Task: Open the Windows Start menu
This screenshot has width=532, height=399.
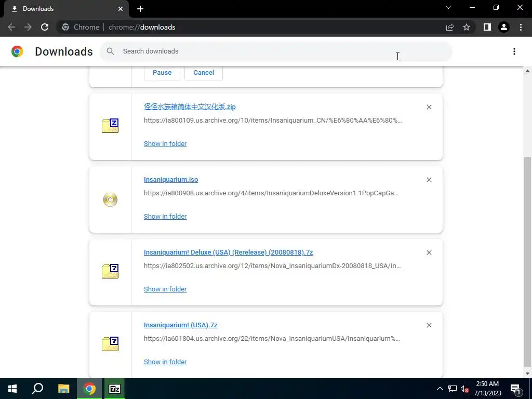Action: coord(12,389)
